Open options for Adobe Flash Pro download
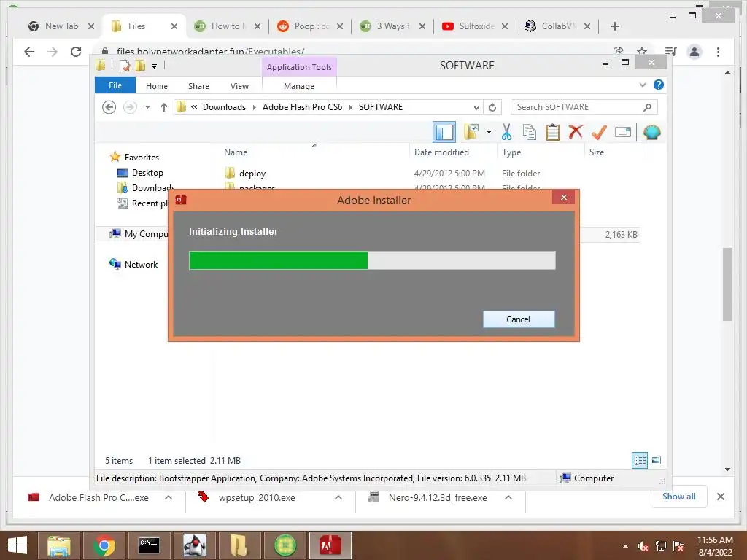 point(169,497)
